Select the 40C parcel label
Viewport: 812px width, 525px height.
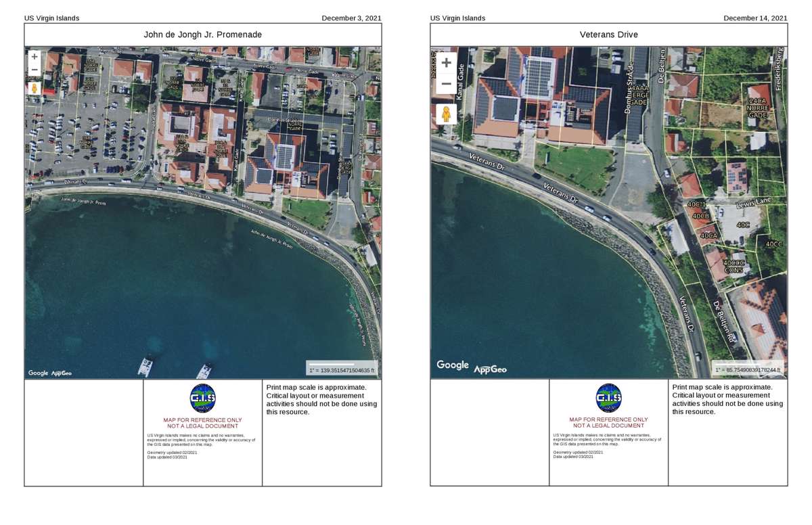click(743, 225)
